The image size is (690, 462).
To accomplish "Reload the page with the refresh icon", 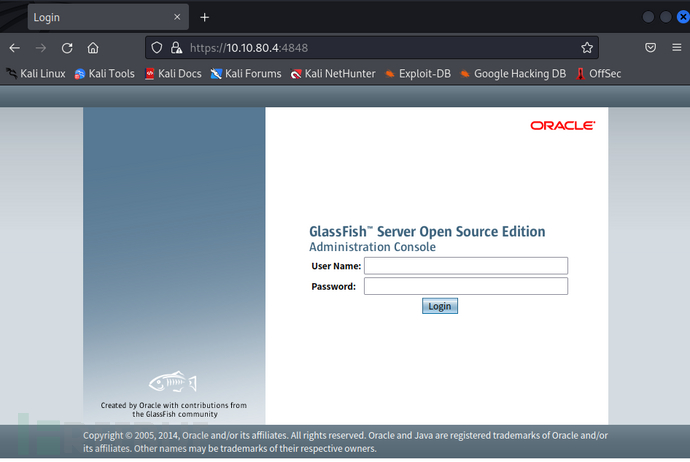I will (67, 48).
